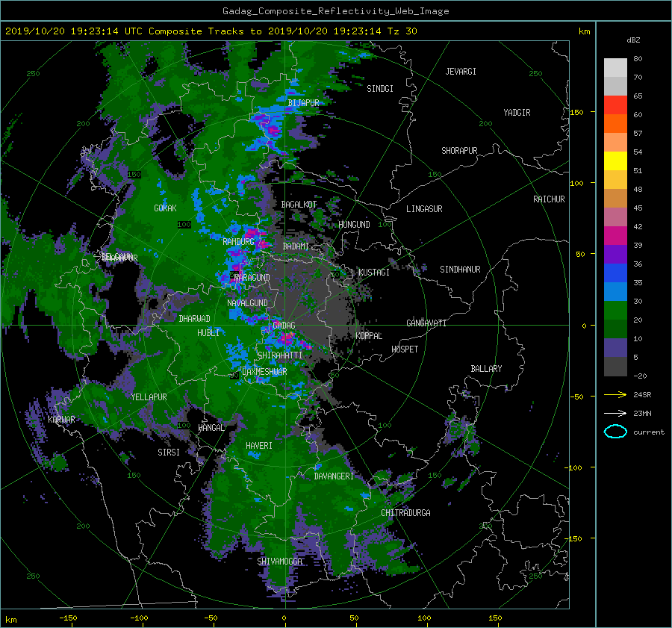Screen dimensions: 672x628
Task: Click the BALLARY label
Action: click(486, 369)
